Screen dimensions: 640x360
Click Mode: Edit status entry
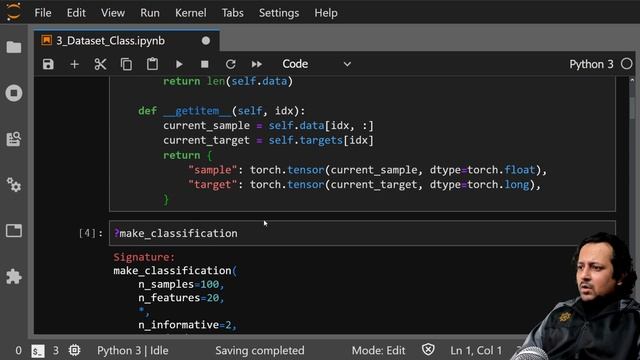(378, 351)
